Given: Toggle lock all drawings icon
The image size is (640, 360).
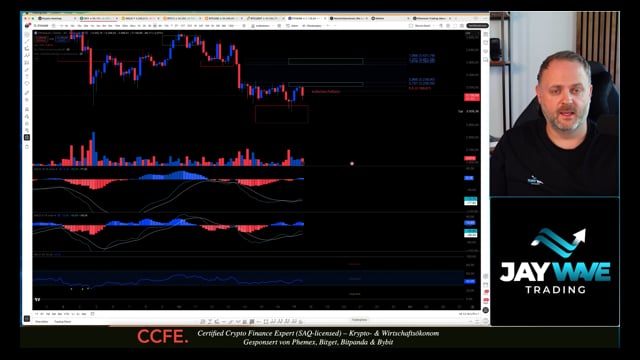Looking at the screenshot, I should click(27, 123).
